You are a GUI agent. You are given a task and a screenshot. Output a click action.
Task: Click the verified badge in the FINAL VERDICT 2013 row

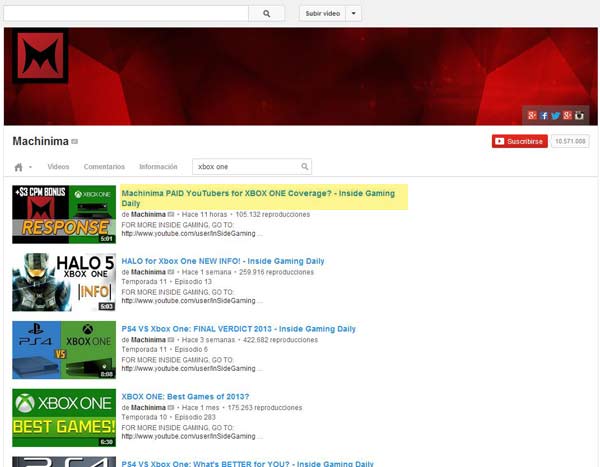[171, 340]
